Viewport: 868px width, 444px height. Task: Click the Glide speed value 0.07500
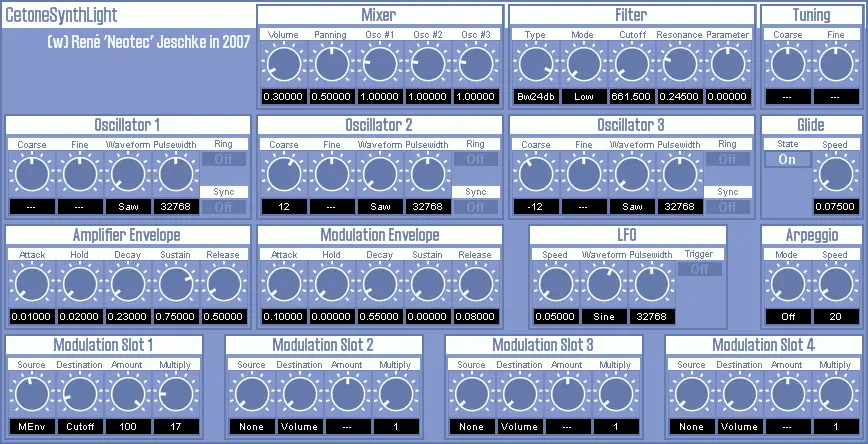pyautogui.click(x=835, y=206)
